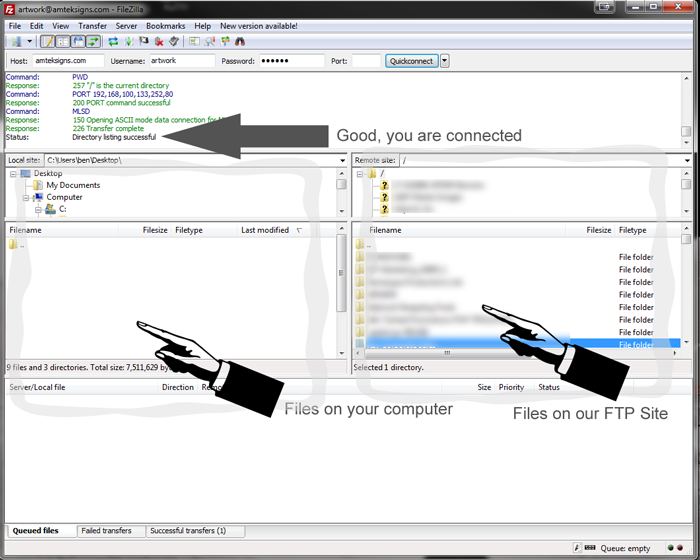Click the local file list vertical scrollbar
The image size is (700, 560).
coord(342,273)
